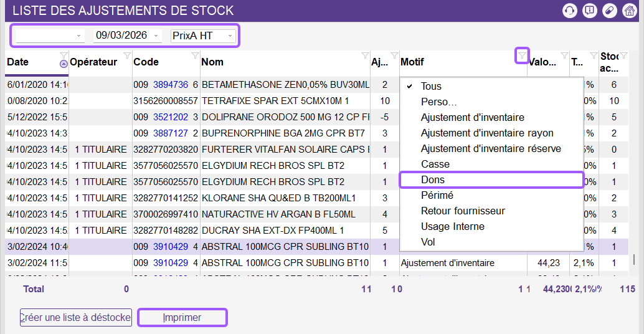Click the Imprimer button

[x=182, y=318]
